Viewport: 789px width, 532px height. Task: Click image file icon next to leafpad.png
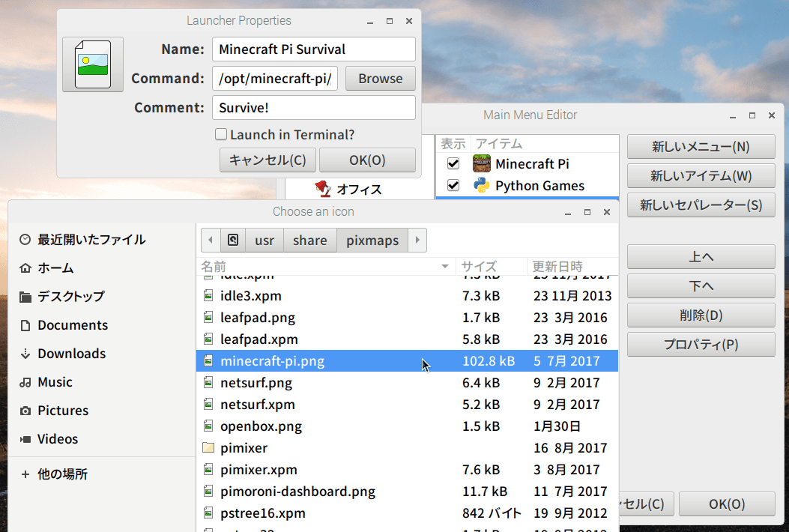(208, 317)
